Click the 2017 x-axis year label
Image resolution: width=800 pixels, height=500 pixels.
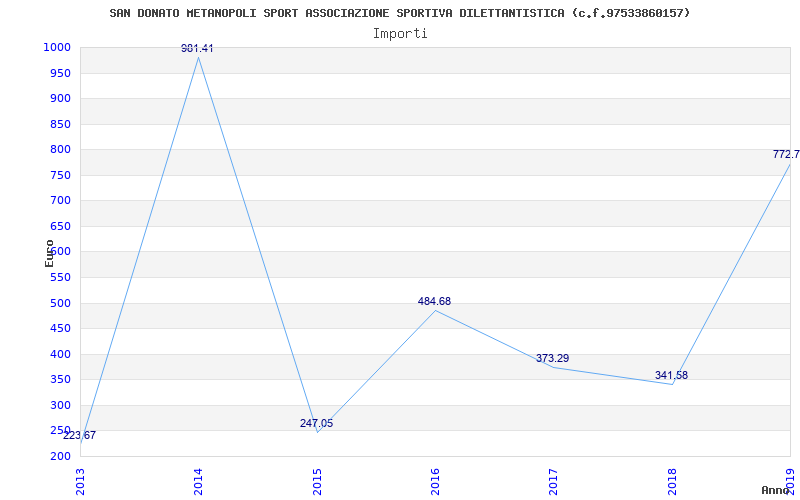(554, 481)
